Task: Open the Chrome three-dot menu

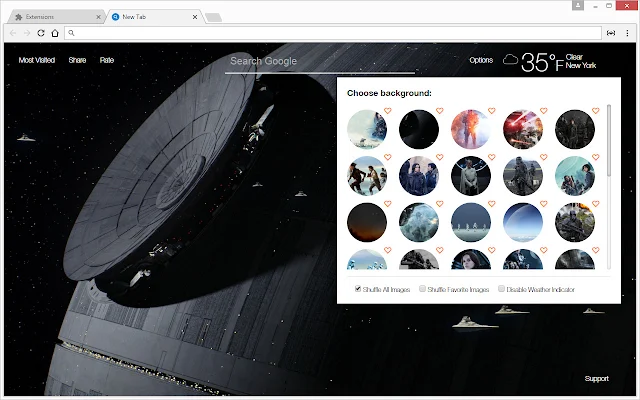Action: pos(627,33)
